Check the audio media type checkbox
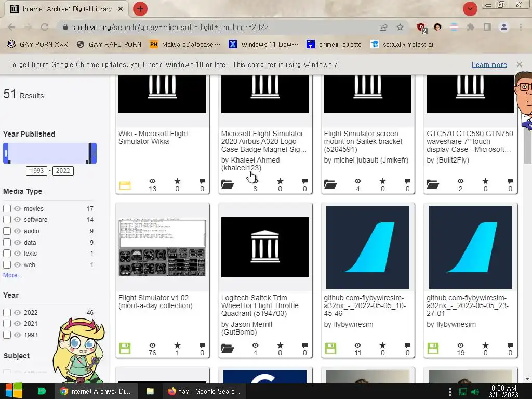Screen dimensions: 532x399 click(7, 231)
